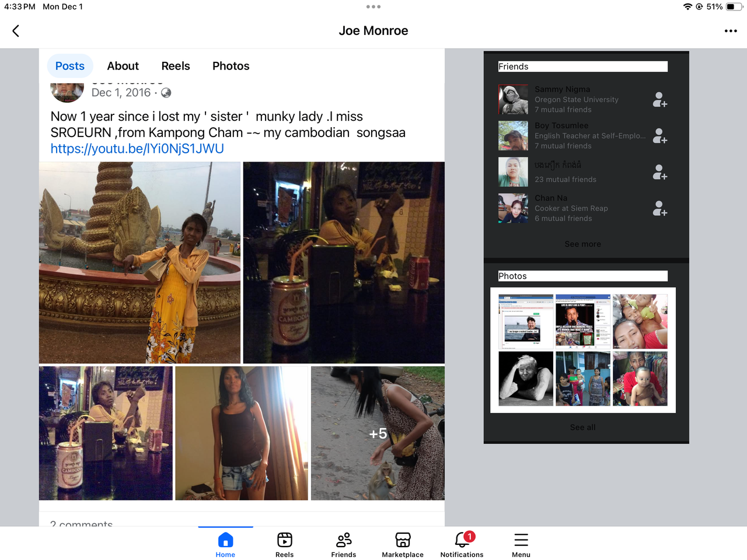Open Chan Na's profile name

click(x=551, y=198)
